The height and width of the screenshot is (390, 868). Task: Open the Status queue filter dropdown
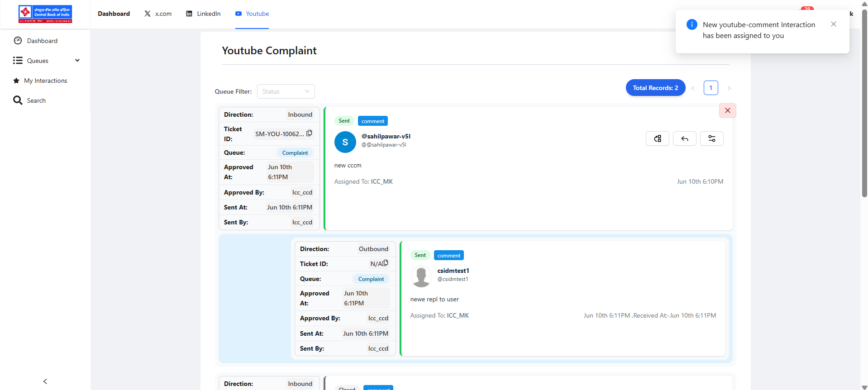point(286,91)
